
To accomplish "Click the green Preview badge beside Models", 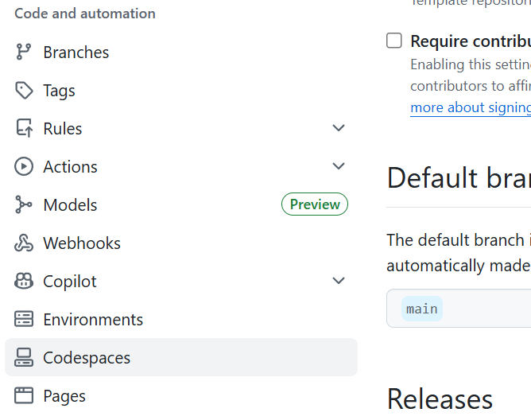I will coord(315,204).
